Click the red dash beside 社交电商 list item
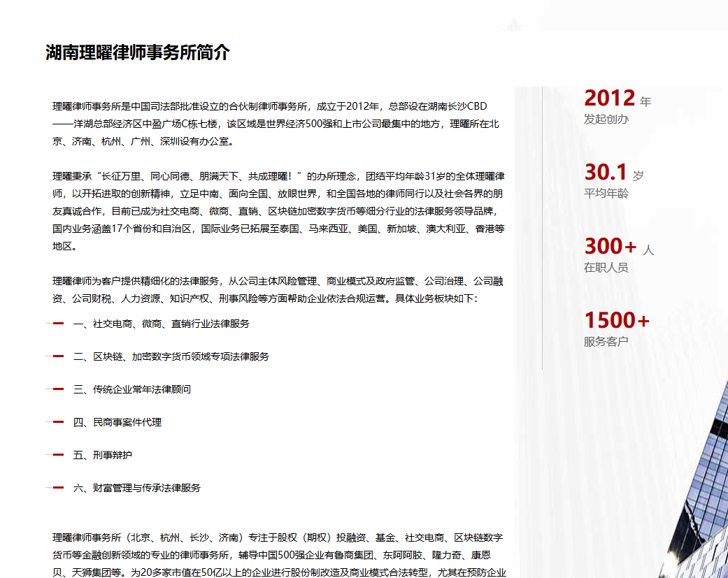Screen dimensions: 728x578 58,324
